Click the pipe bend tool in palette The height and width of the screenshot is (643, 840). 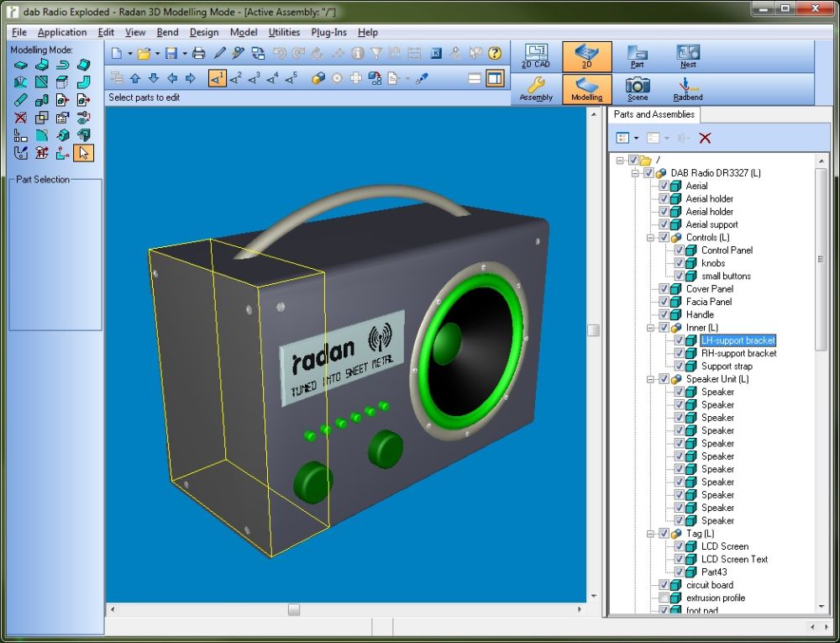(x=83, y=82)
